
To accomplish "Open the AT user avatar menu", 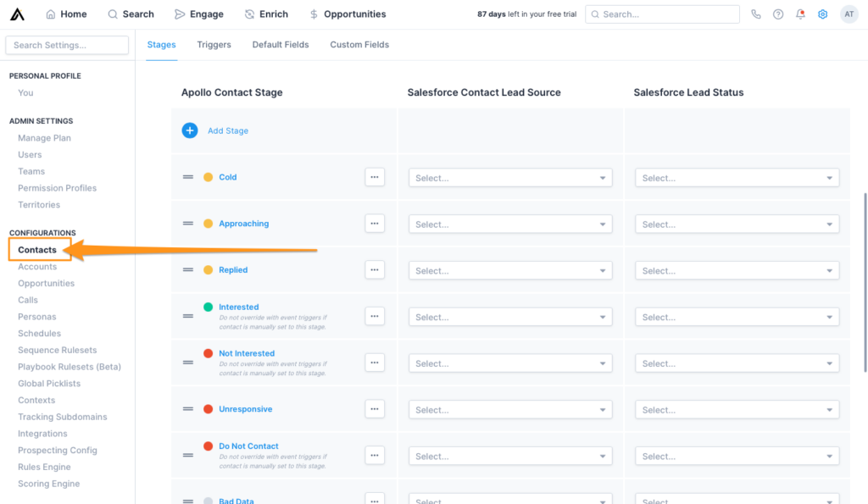I will pyautogui.click(x=849, y=14).
